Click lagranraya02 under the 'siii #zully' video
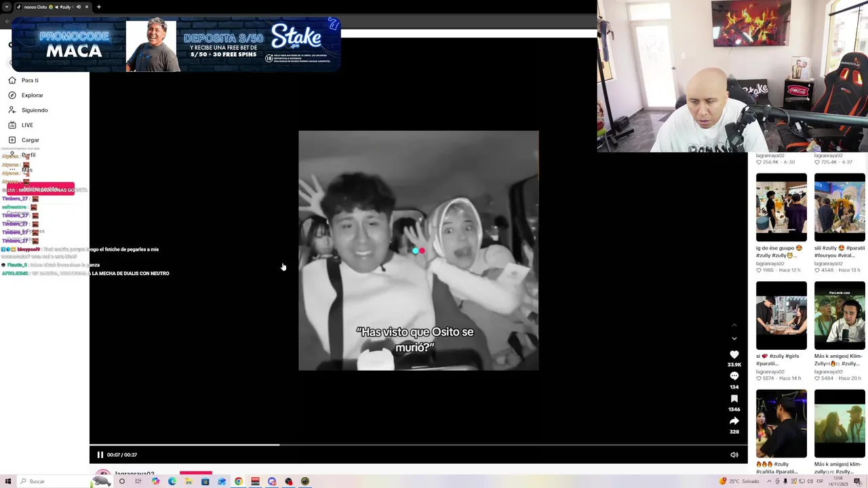This screenshot has width=868, height=488. click(829, 264)
